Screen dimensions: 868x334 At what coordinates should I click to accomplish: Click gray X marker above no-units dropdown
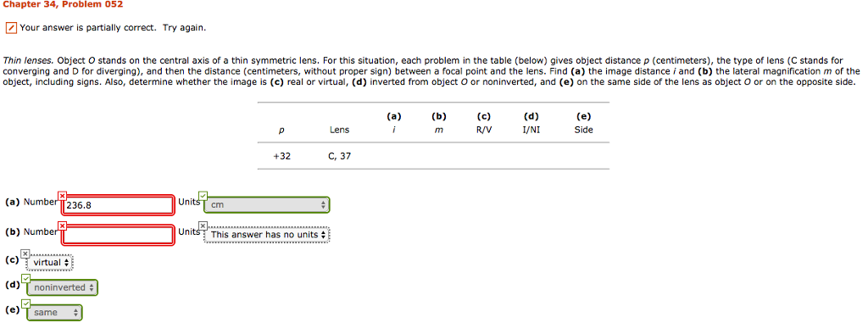(x=203, y=225)
